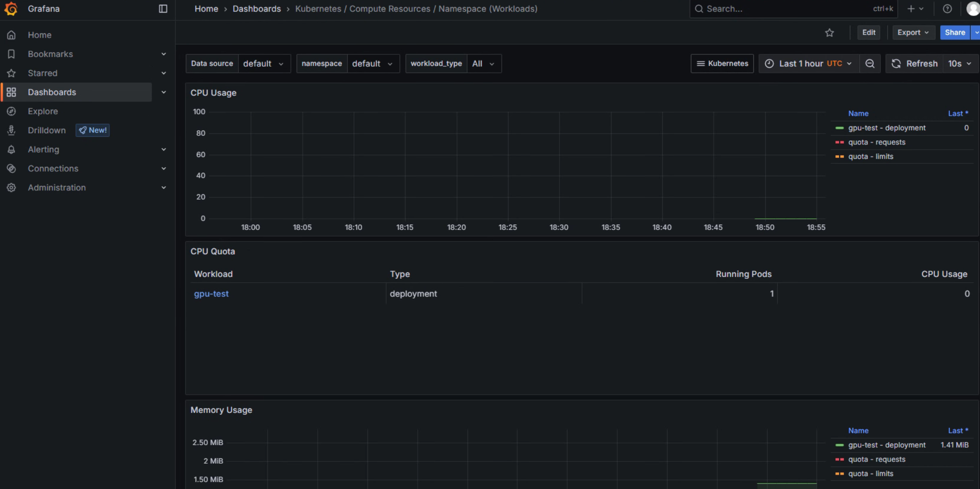Open the namespace default dropdown
The image size is (980, 489).
point(373,64)
